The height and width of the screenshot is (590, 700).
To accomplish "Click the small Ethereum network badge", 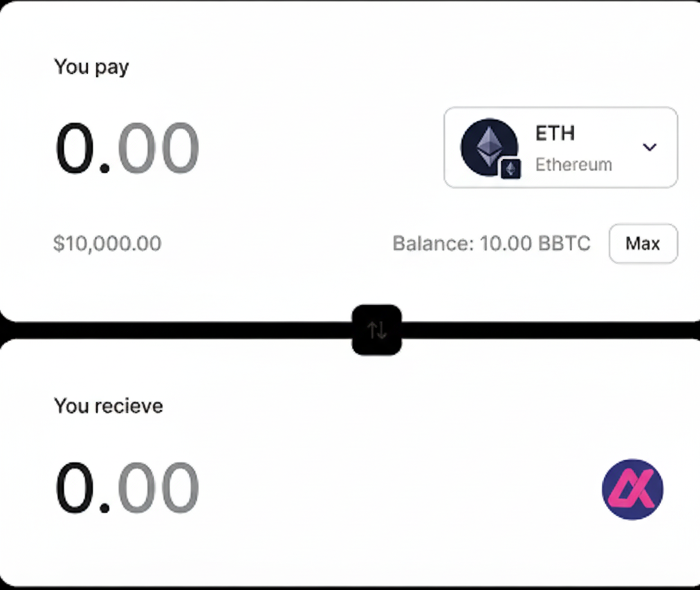I will click(510, 169).
